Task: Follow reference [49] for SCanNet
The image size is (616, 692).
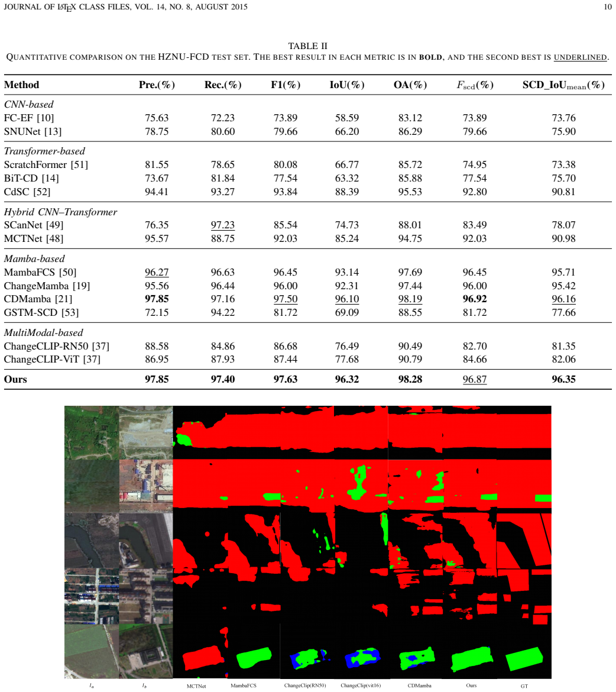Action: [x=54, y=225]
